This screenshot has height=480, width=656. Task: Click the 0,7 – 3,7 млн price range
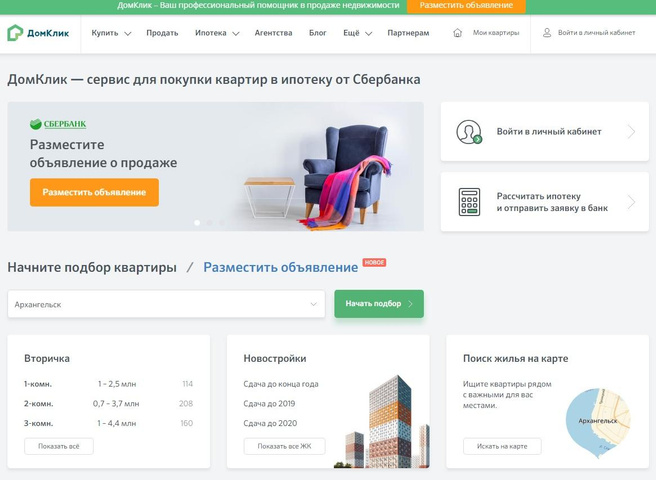(x=116, y=404)
